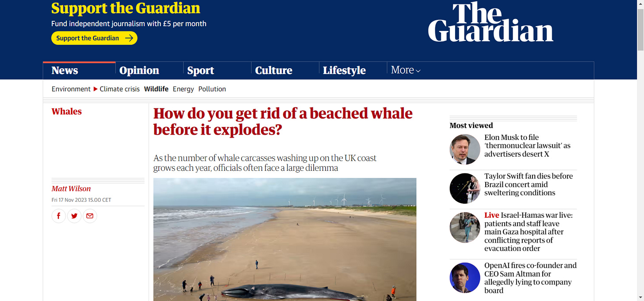Click the red arrow beside Environment
Viewport: 644px width, 301px height.
(95, 89)
